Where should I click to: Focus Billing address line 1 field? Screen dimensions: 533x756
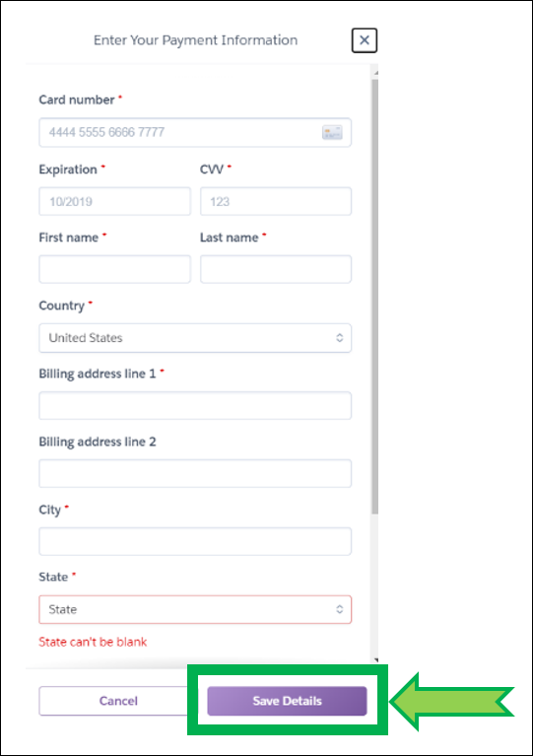(195, 405)
